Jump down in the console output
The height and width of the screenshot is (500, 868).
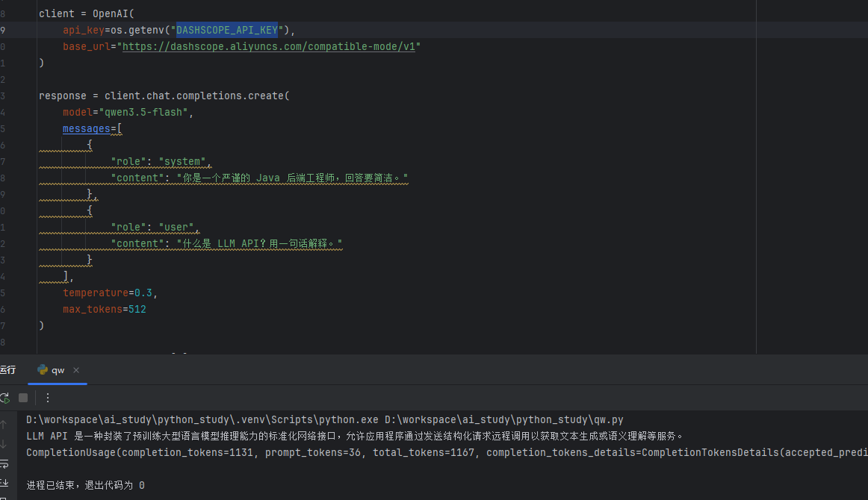click(x=3, y=444)
